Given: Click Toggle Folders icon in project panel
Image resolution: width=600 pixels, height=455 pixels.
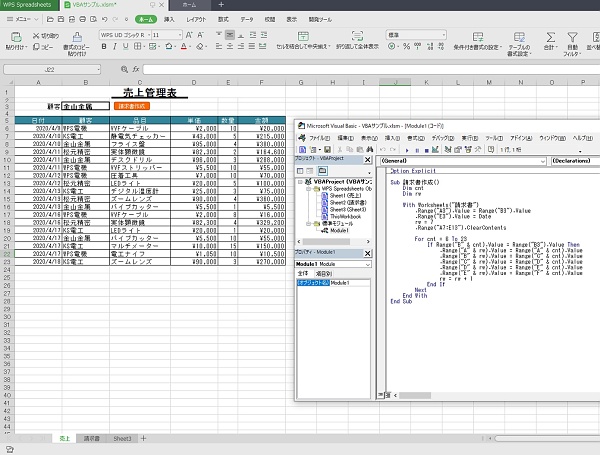Looking at the screenshot, I should 323,171.
